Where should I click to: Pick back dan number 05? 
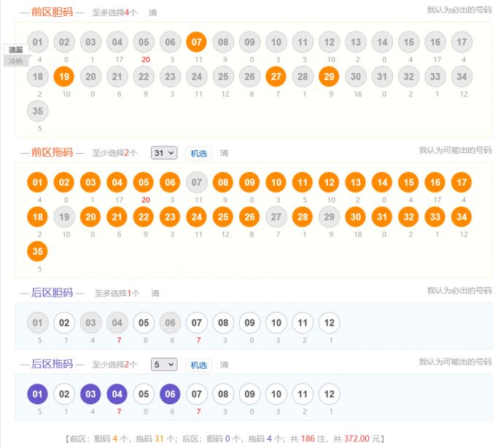(144, 323)
